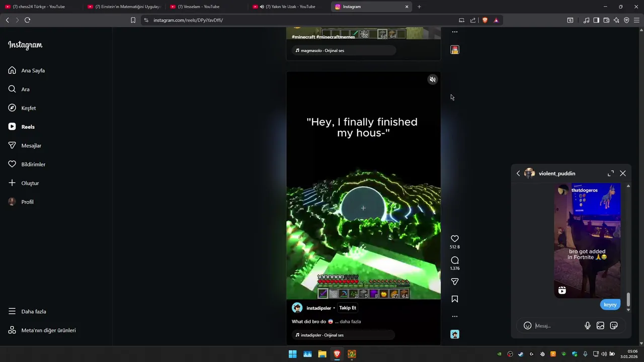Open the Brave Shields lion icon
644x362 pixels.
coord(485,20)
